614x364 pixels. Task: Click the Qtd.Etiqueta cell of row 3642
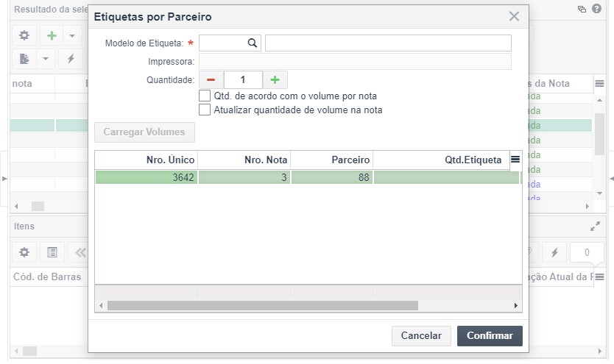point(446,177)
